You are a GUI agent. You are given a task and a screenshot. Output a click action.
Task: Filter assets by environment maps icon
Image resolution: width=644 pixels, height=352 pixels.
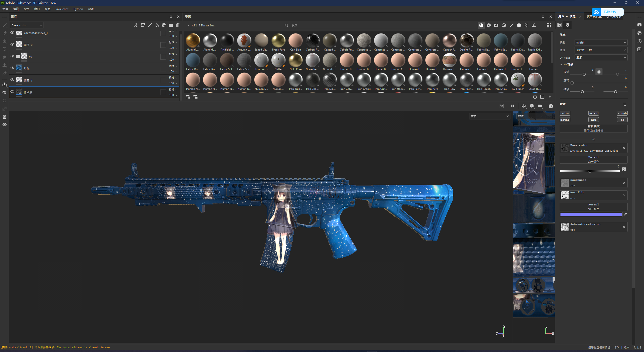point(534,25)
